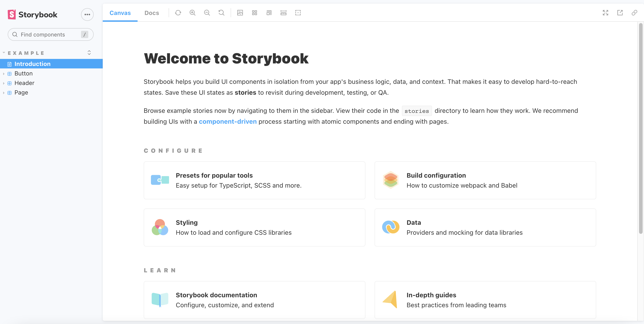Expand the Page component arrow
644x324 pixels.
(x=4, y=93)
